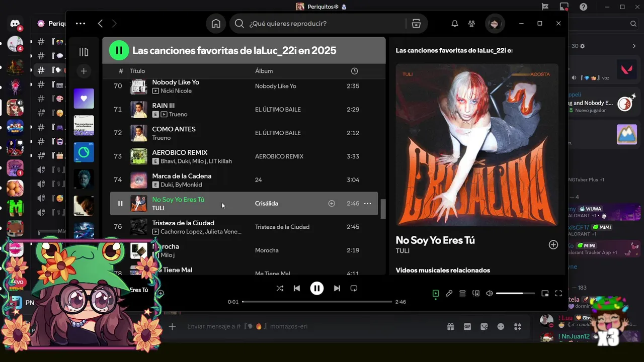Open album '24' link
644x362 pixels.
(259, 179)
